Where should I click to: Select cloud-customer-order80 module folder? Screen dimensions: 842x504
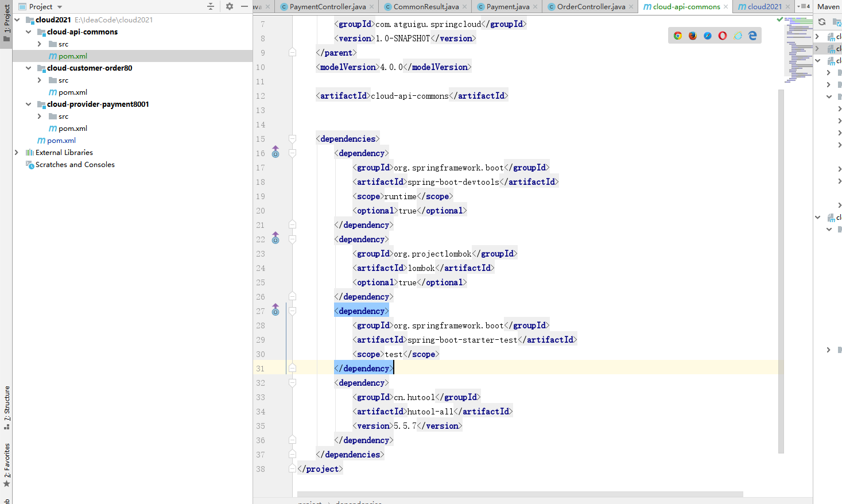[90, 68]
